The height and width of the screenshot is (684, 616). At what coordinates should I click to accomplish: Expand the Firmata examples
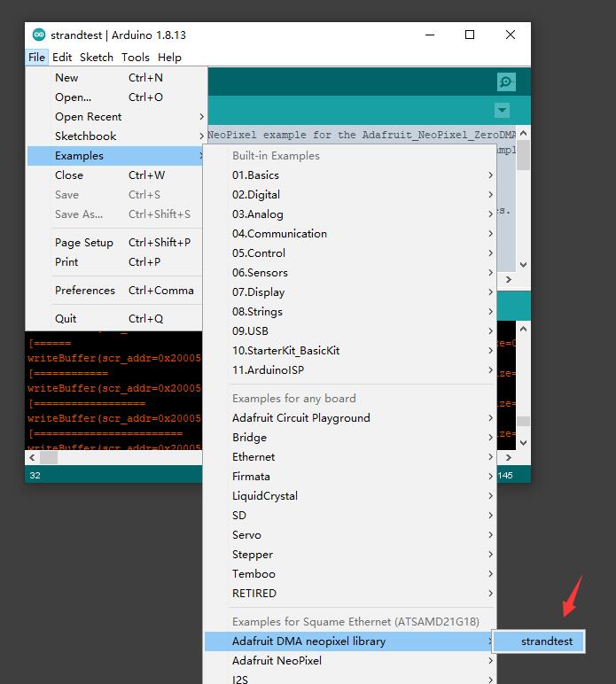coord(350,477)
